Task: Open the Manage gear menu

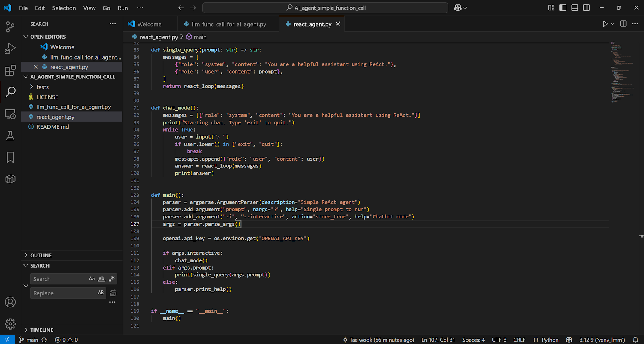Action: point(10,324)
